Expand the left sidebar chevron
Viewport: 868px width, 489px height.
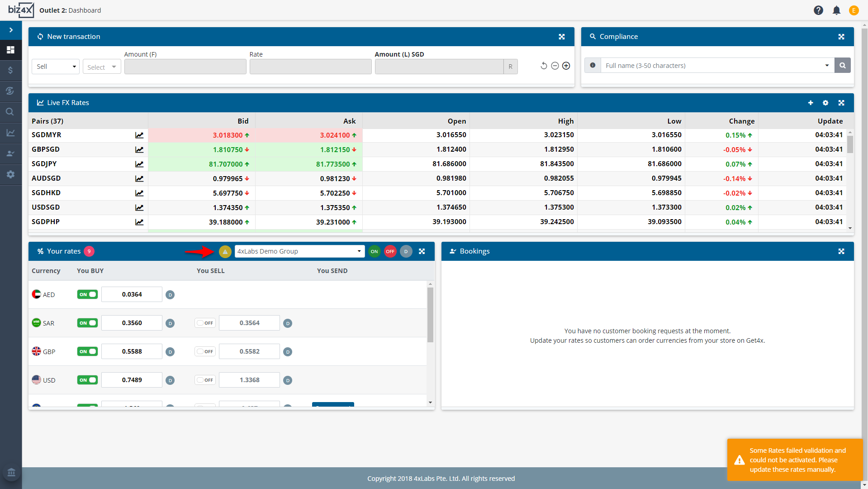11,30
